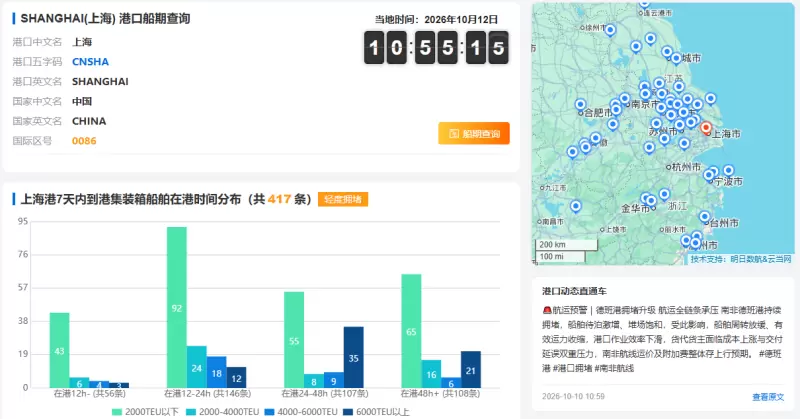Screen dimensions: 800x419
Task: Click the dark blue bar labeled 35
Action: (354, 357)
